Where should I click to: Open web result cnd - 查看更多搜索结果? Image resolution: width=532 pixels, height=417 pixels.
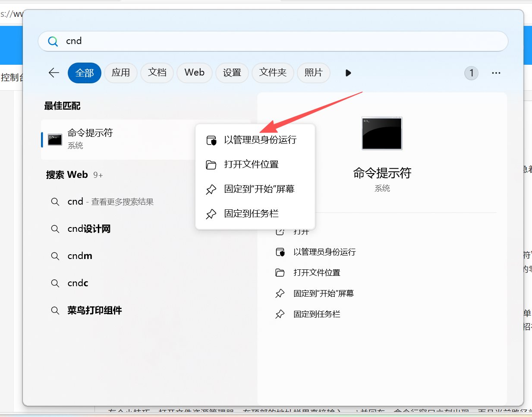pos(110,202)
